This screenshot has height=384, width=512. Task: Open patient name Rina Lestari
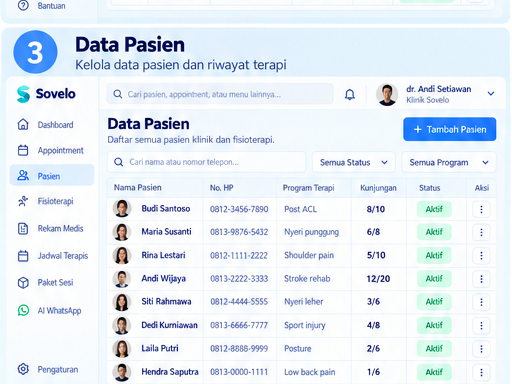pos(163,255)
